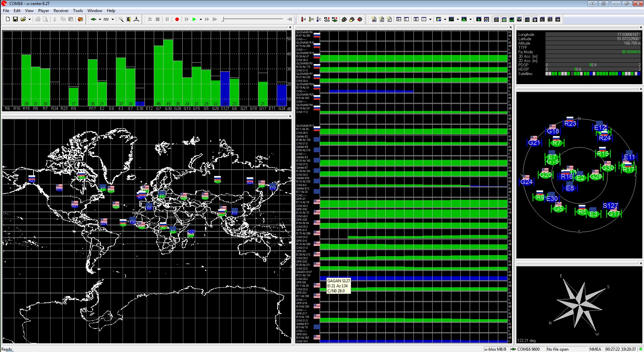Select satellite S127 in the sky view
644x352 pixels.
coord(610,206)
